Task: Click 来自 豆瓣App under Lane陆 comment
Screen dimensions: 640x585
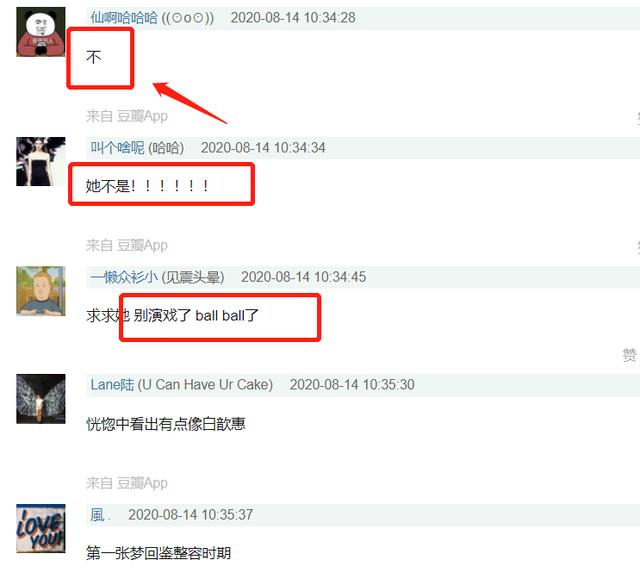Action: pos(127,483)
